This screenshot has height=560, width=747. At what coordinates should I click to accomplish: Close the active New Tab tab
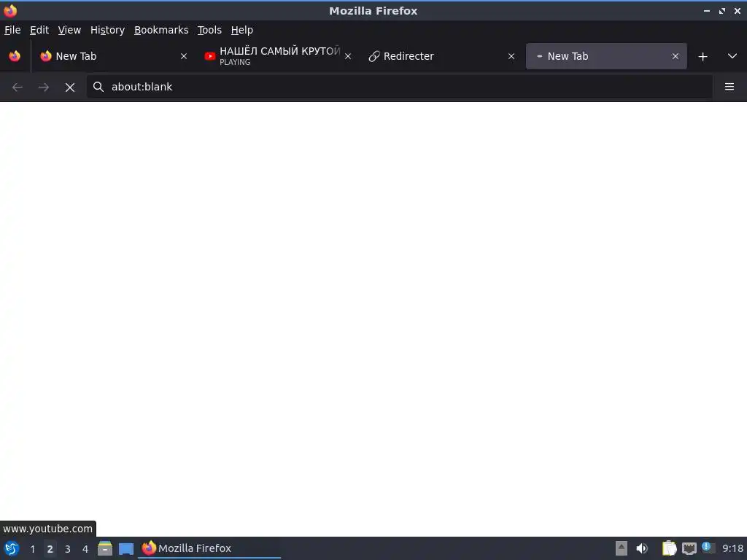click(676, 56)
